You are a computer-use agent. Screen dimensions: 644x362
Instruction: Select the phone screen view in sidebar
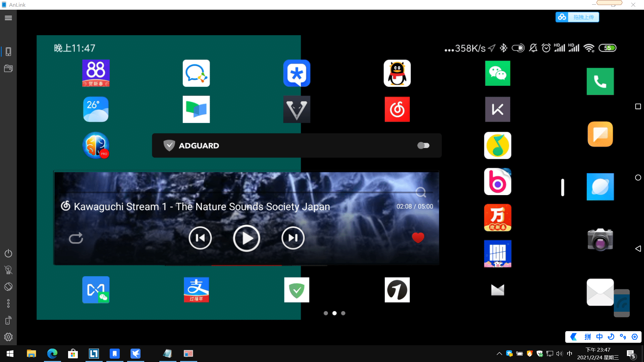8,52
